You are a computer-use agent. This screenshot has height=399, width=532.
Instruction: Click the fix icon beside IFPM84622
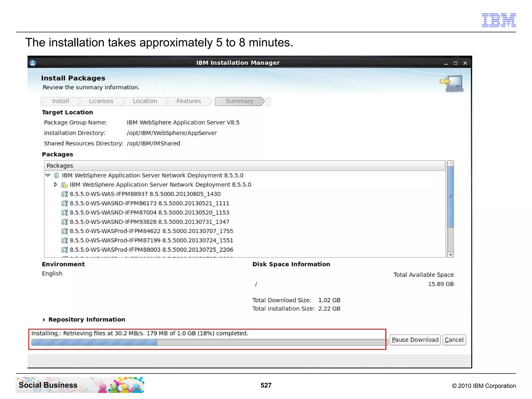(64, 231)
